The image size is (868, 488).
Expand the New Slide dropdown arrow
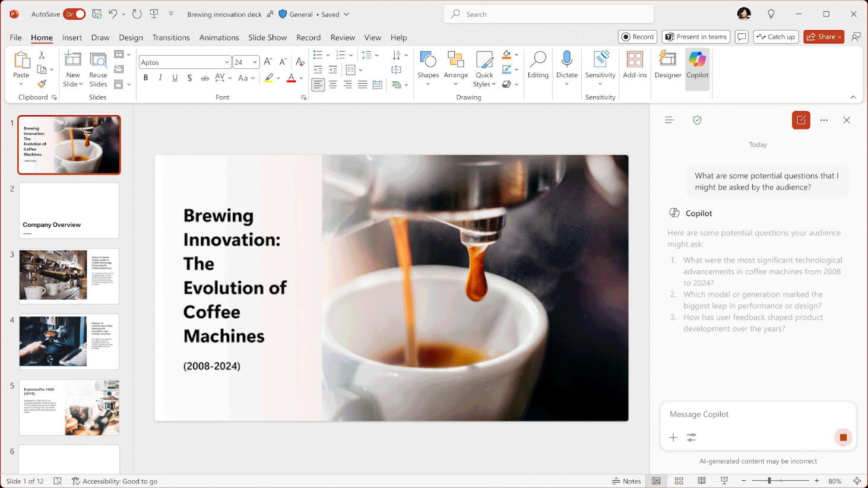click(81, 84)
